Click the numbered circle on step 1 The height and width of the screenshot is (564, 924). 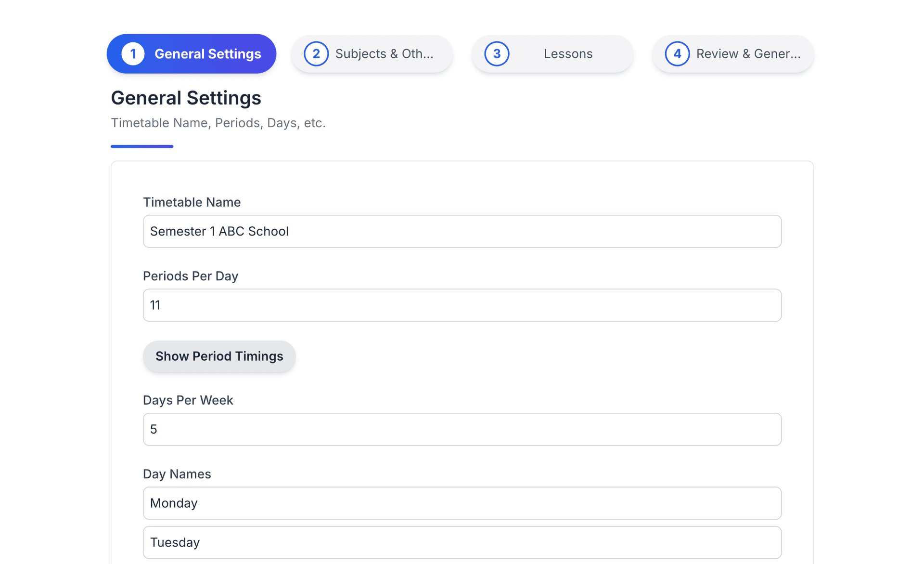tap(133, 54)
